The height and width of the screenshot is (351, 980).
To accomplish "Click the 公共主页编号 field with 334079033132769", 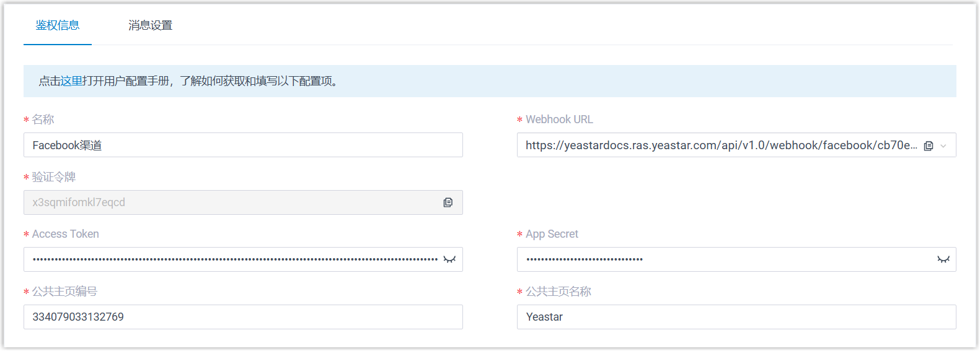I will point(243,317).
